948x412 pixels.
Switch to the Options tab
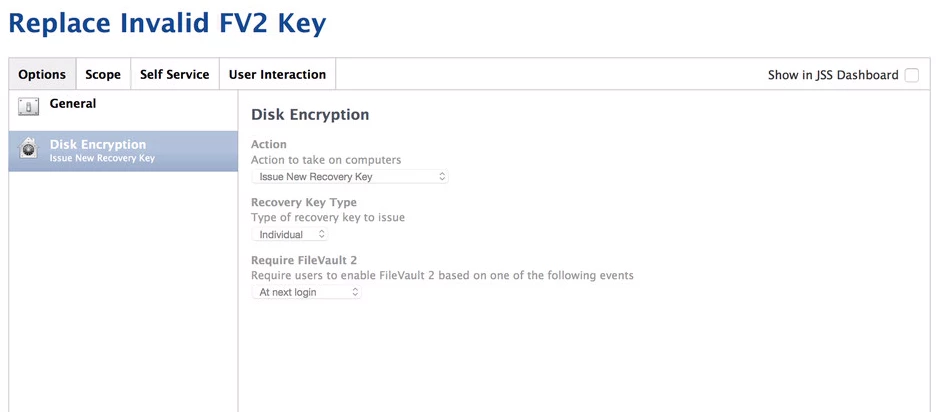[x=42, y=74]
